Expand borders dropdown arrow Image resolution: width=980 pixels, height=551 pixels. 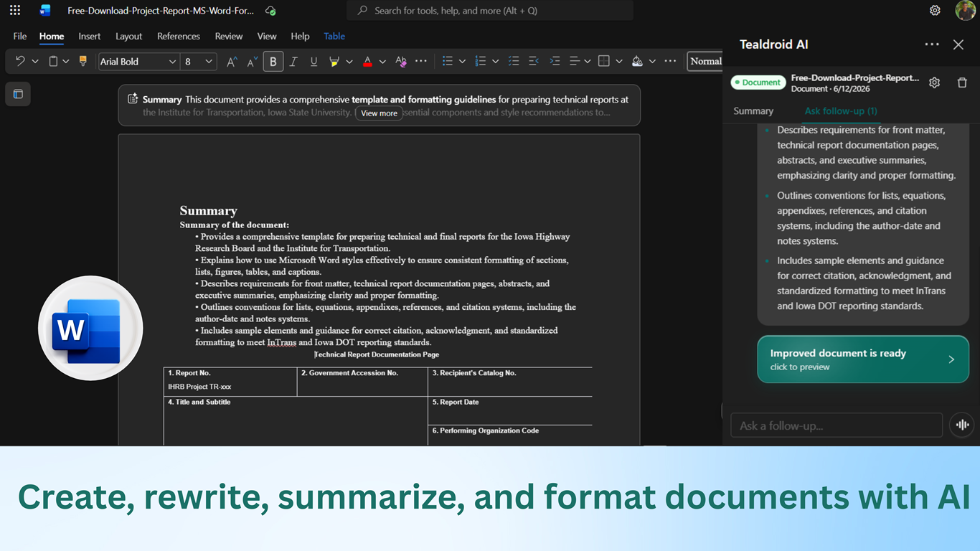tap(619, 62)
